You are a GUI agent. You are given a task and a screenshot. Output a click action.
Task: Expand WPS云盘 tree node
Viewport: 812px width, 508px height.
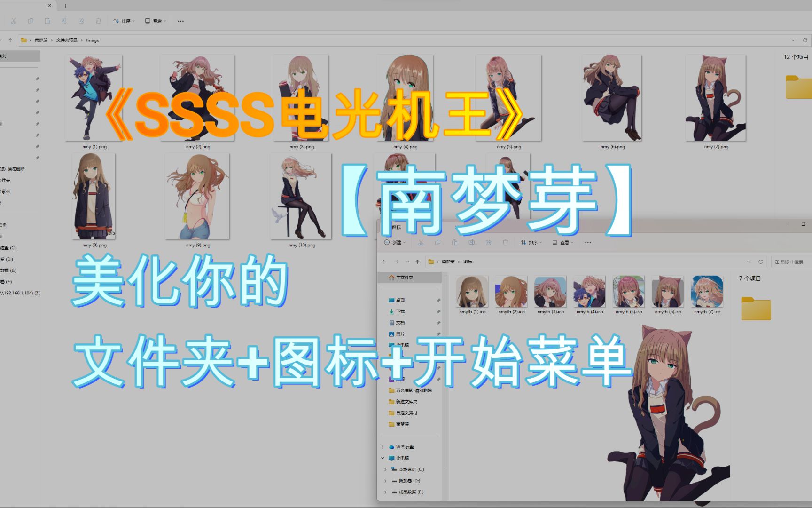(x=383, y=447)
